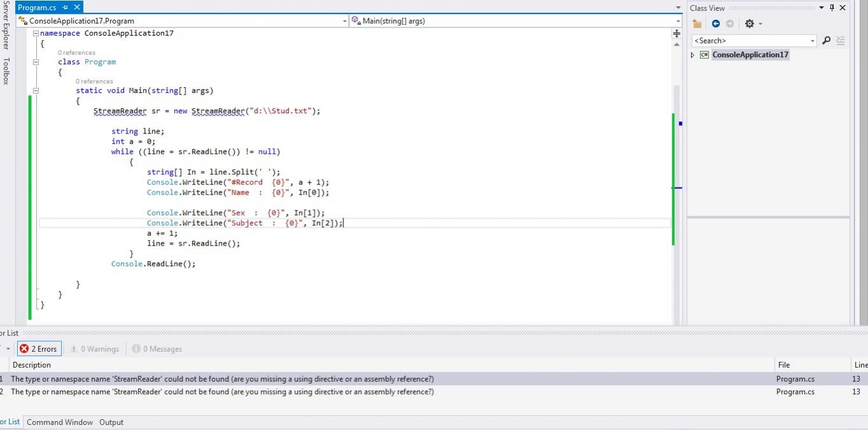Click the 'string line;' code line
This screenshot has height=430, width=868.
pos(137,132)
